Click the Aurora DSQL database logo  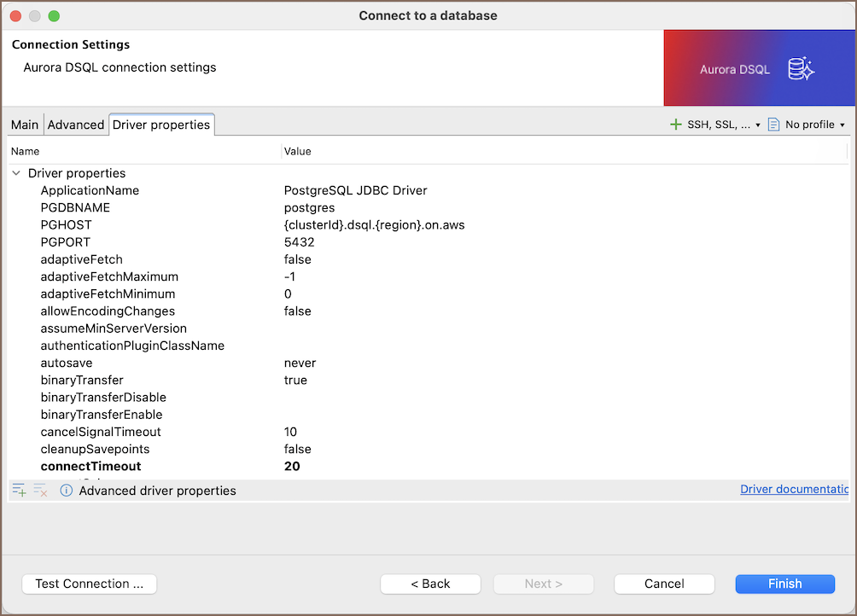point(802,69)
